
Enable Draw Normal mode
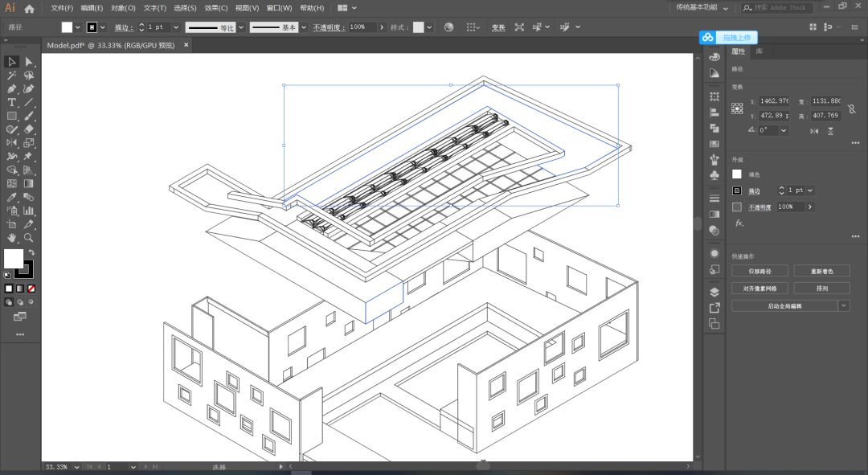click(9, 302)
